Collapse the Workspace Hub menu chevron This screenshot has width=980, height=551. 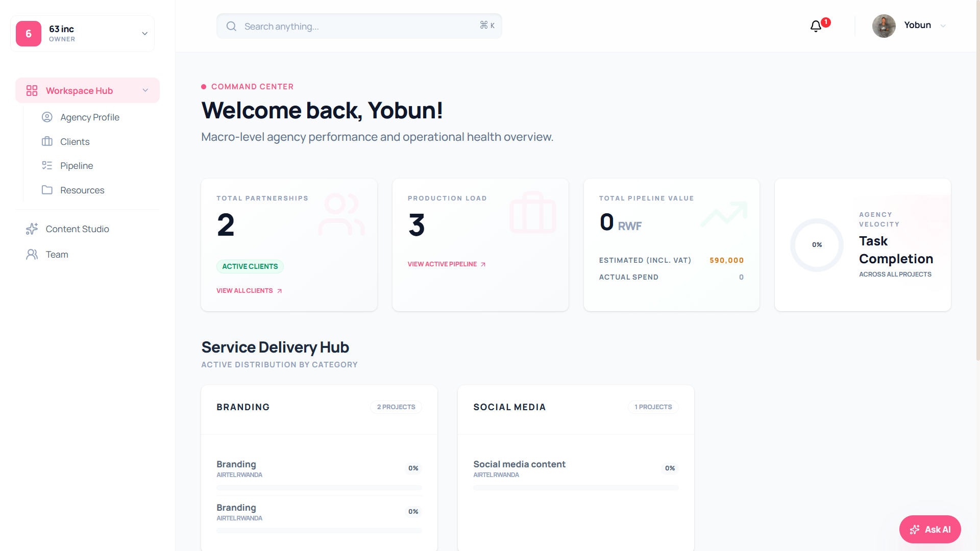pyautogui.click(x=145, y=90)
